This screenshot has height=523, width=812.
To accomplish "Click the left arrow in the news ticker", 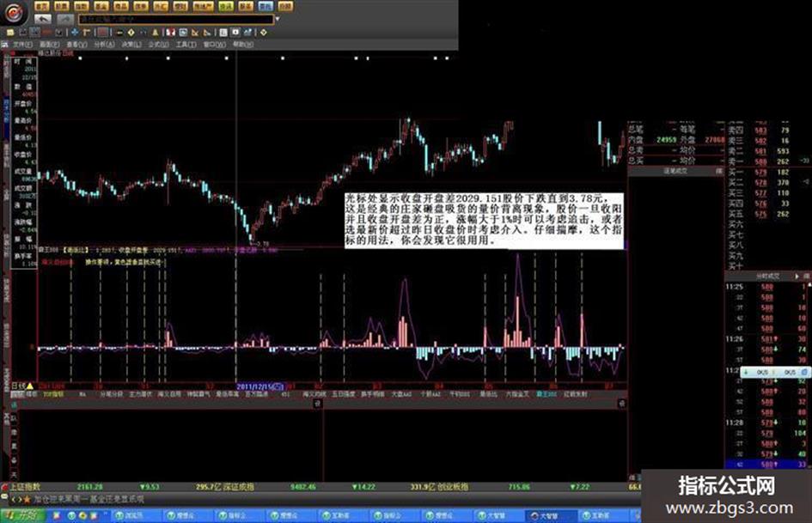I will (x=14, y=499).
